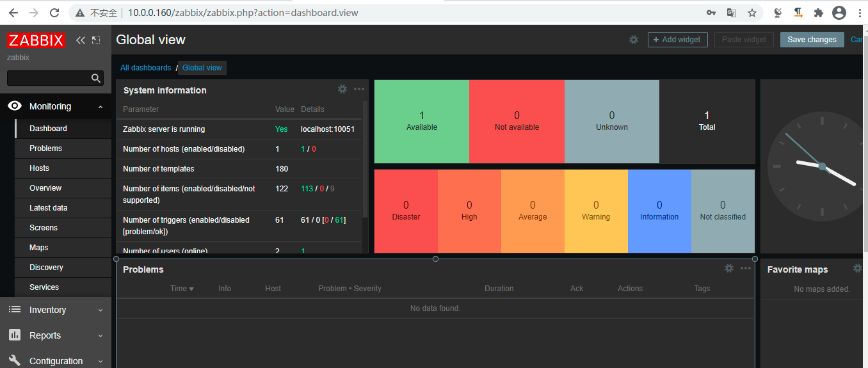Screen dimensions: 868x368
Task: Click 'localhost:10051' details value
Action: [x=328, y=129]
